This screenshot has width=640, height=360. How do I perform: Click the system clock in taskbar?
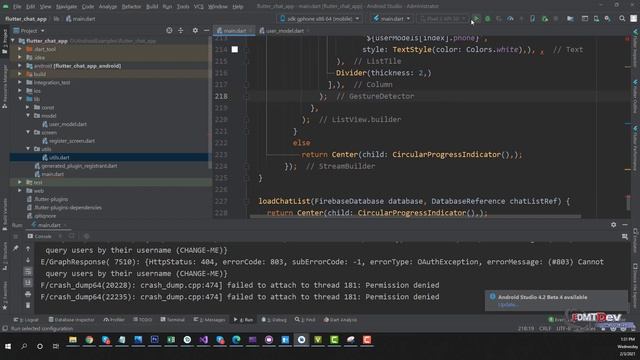627,347
